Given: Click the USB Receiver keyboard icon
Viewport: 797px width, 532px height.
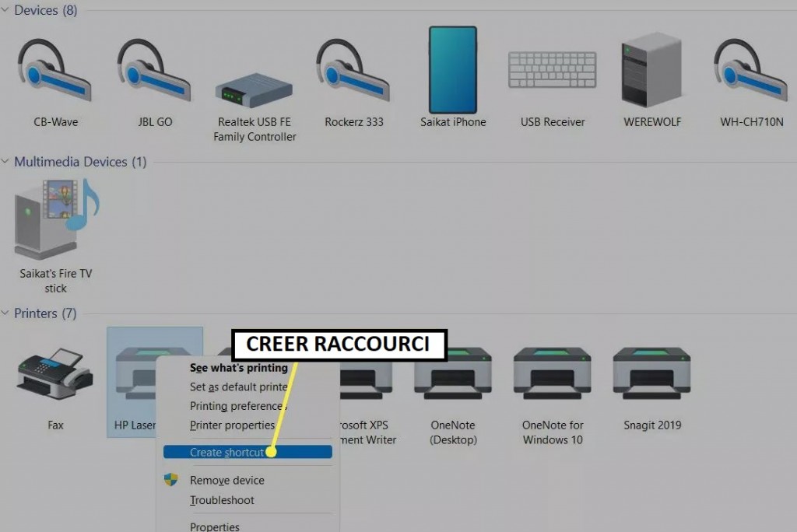Looking at the screenshot, I should coord(553,70).
